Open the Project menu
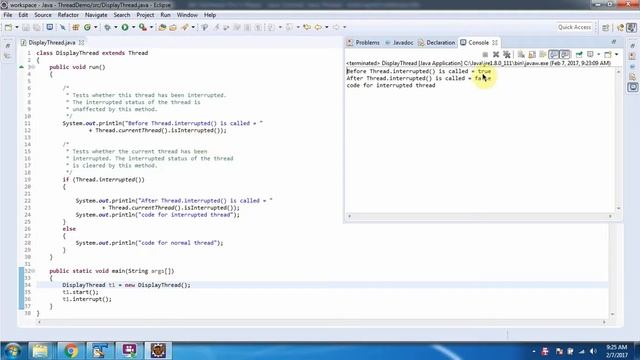This screenshot has height=360, width=640. pyautogui.click(x=145, y=15)
